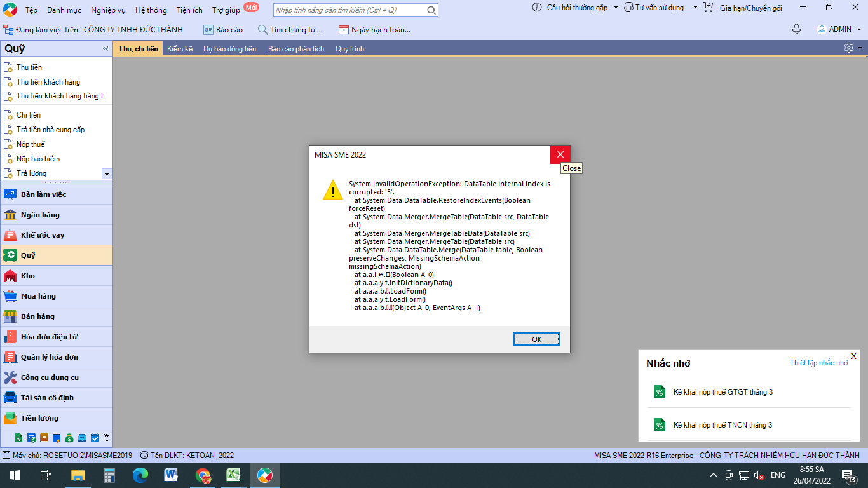Open the Hệ thống menu
The height and width of the screenshot is (488, 868).
click(151, 10)
